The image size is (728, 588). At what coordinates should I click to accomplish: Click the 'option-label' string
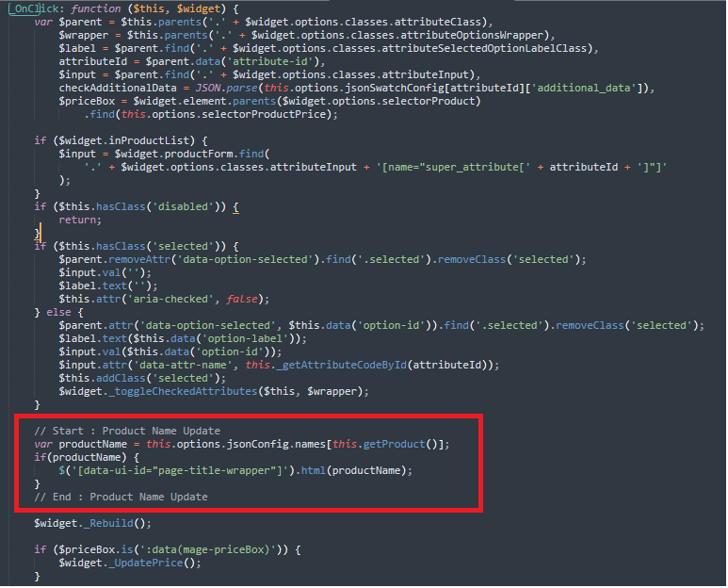pos(245,338)
